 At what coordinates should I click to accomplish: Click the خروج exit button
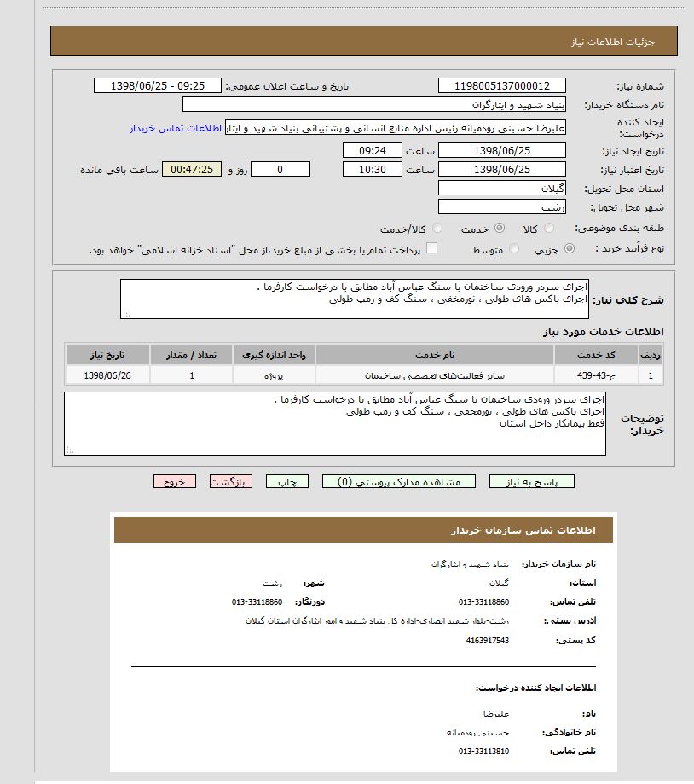175,482
